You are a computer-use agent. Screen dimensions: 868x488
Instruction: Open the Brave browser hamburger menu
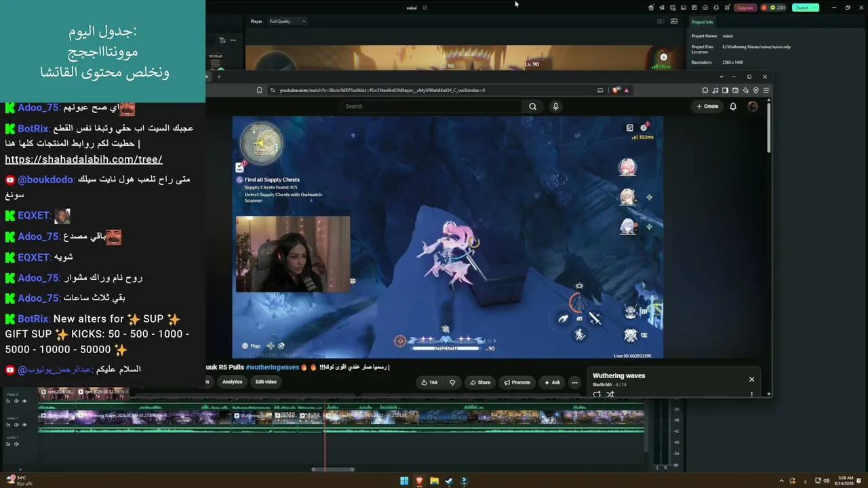coord(766,90)
